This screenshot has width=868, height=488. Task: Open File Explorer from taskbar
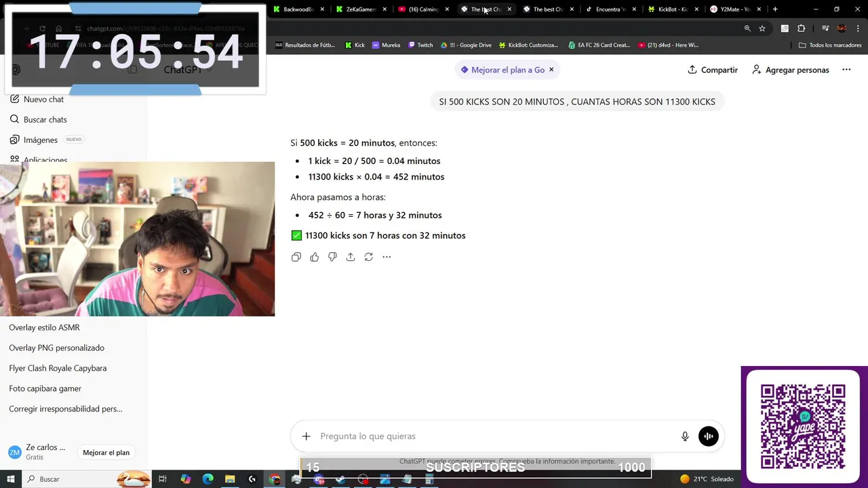click(230, 479)
